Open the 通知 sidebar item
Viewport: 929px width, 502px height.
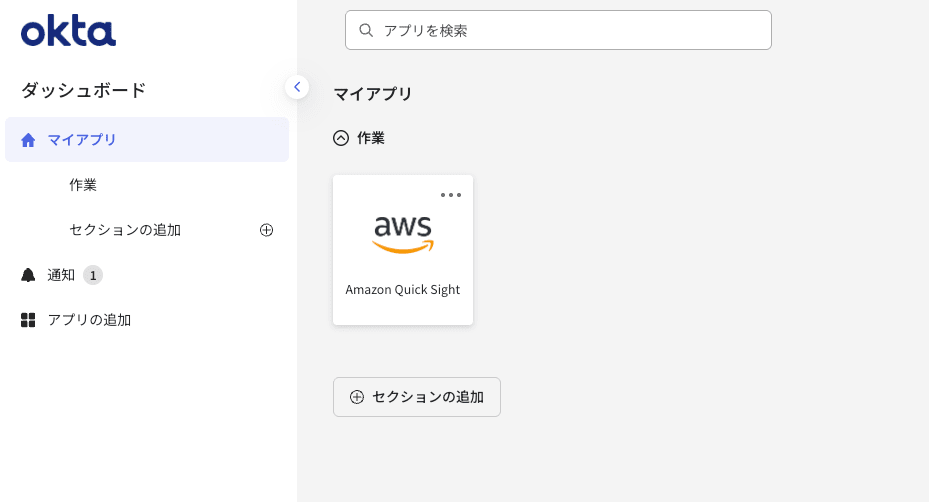(x=61, y=275)
